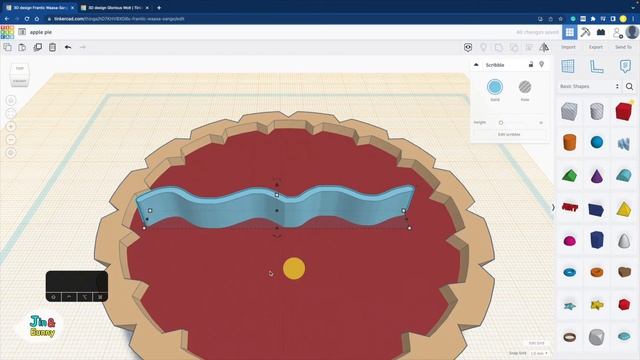Click the Group shapes tool

pos(499,47)
